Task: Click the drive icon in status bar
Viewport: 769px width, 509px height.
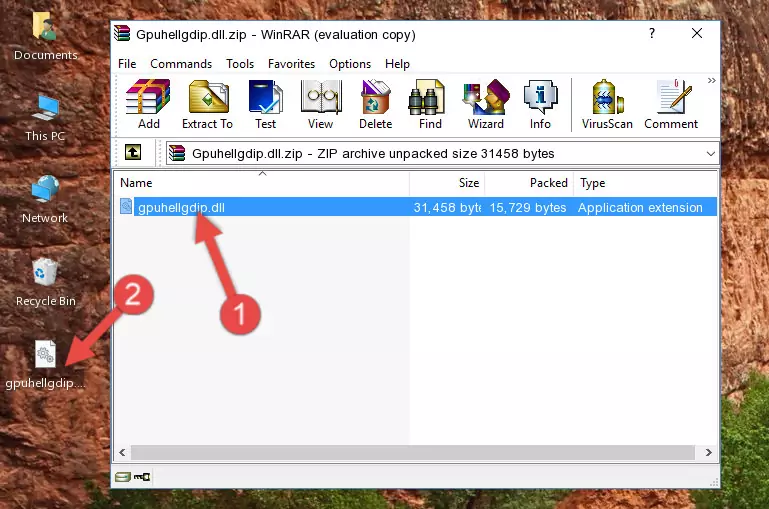Action: (123, 476)
